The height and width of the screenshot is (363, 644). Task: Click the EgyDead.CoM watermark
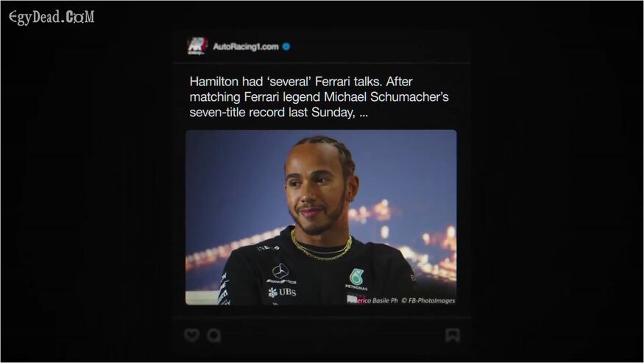tap(52, 18)
